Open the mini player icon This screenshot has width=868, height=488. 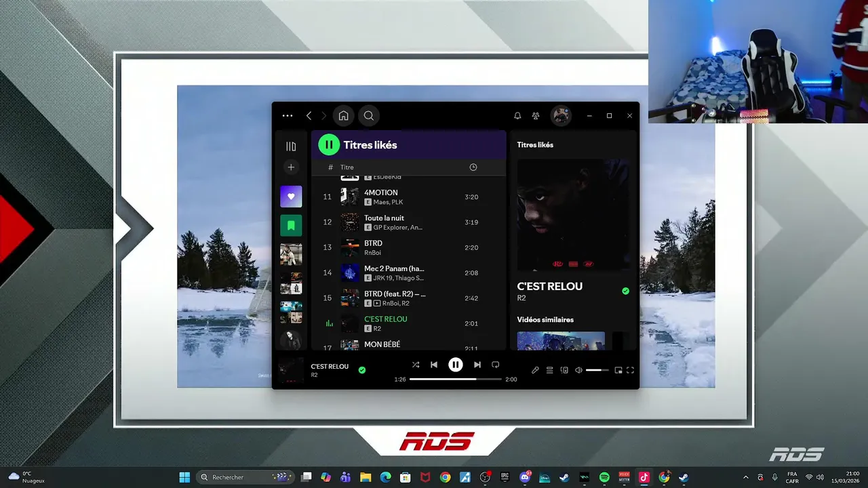pyautogui.click(x=618, y=370)
